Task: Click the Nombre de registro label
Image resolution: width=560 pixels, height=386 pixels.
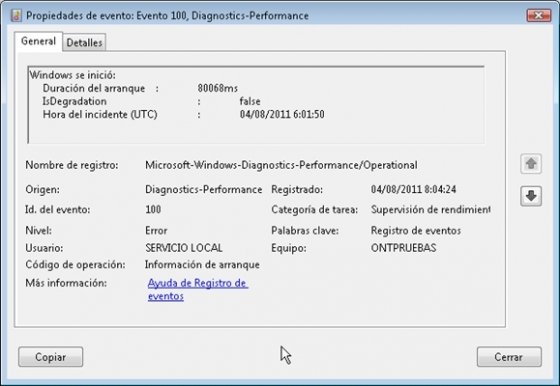Action: click(x=71, y=165)
